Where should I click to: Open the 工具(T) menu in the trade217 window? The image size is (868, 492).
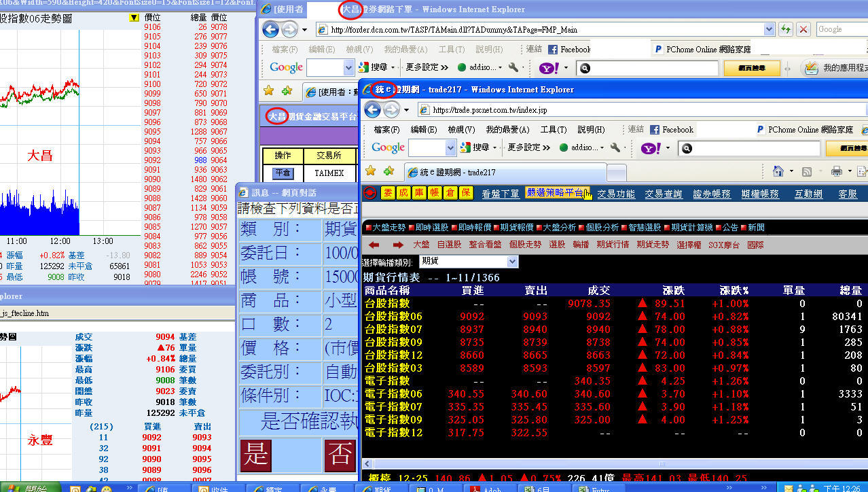554,130
